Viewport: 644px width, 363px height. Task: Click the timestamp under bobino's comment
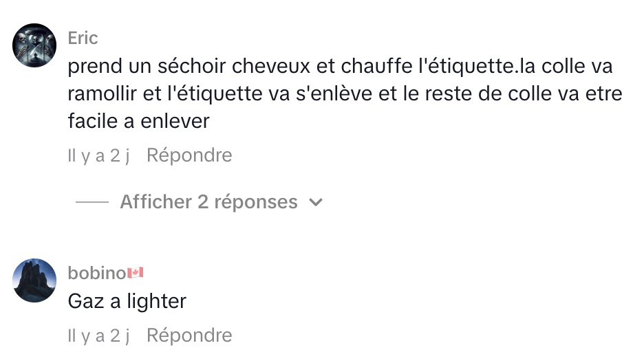(99, 335)
